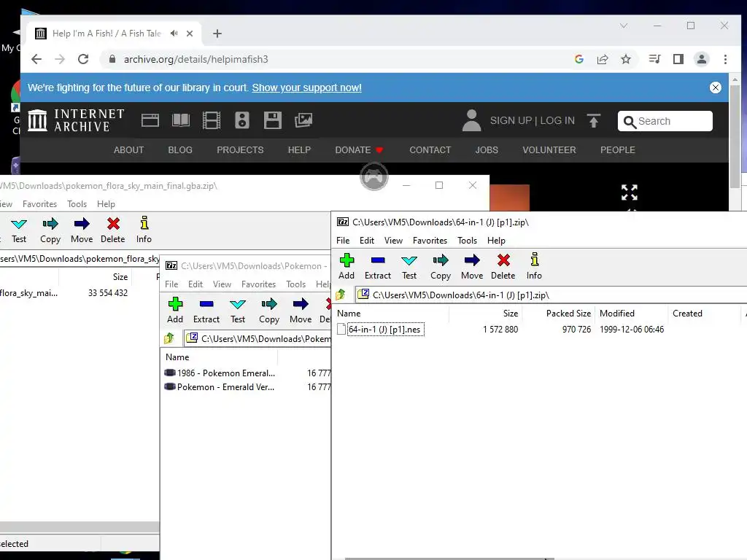The width and height of the screenshot is (747, 560).
Task: Open Tools menu in Pokemon Emerald window
Action: tap(296, 284)
